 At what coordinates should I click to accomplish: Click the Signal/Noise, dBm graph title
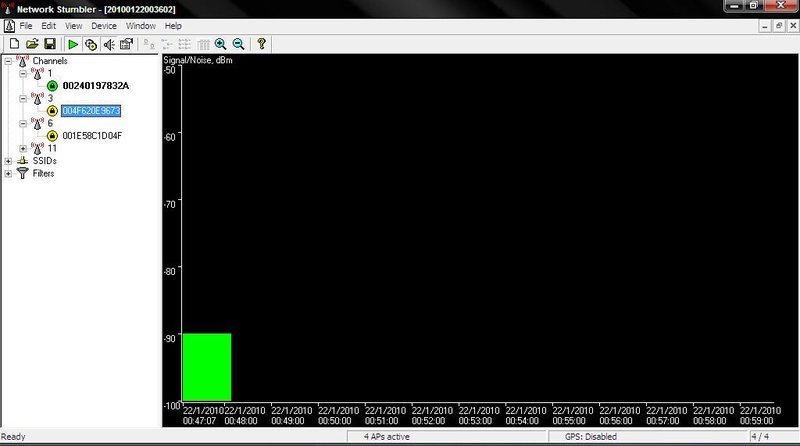click(x=198, y=60)
